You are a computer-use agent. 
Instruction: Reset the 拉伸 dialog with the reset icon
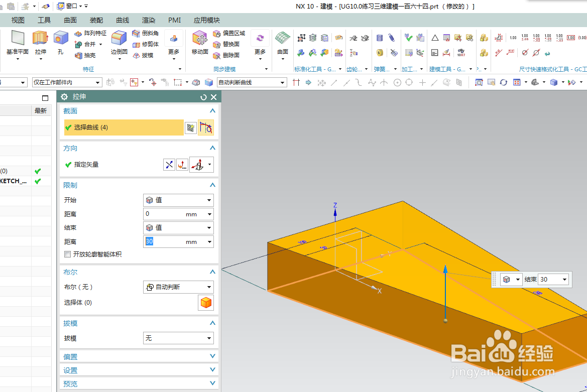tap(203, 97)
